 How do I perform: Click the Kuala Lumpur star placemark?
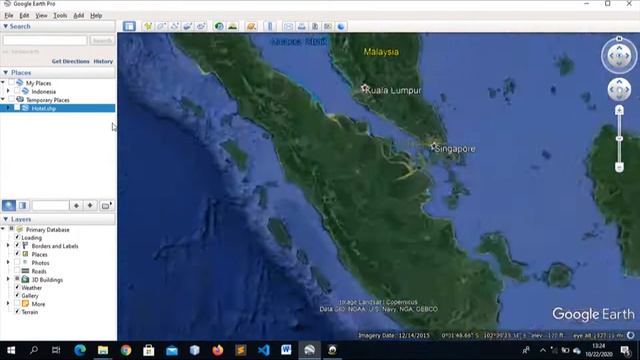[364, 88]
